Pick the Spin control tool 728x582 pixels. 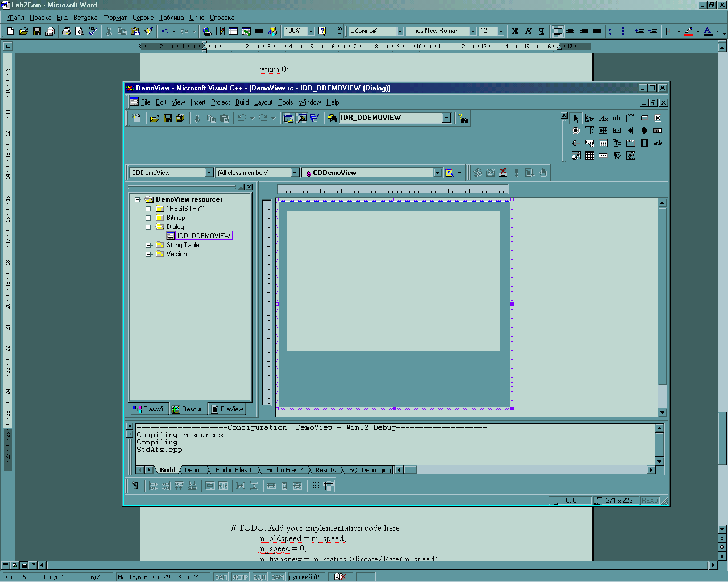644,131
